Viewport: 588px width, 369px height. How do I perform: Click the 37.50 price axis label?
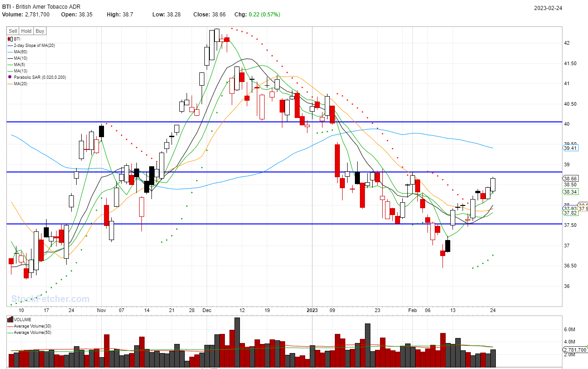[x=569, y=225]
